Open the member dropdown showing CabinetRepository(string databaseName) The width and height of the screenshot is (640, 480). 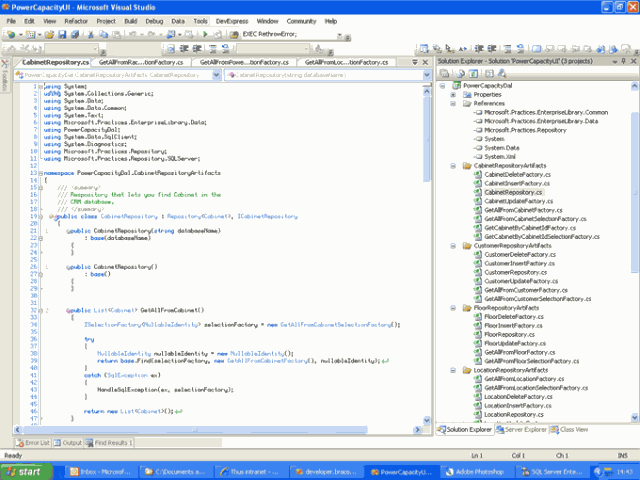point(427,75)
